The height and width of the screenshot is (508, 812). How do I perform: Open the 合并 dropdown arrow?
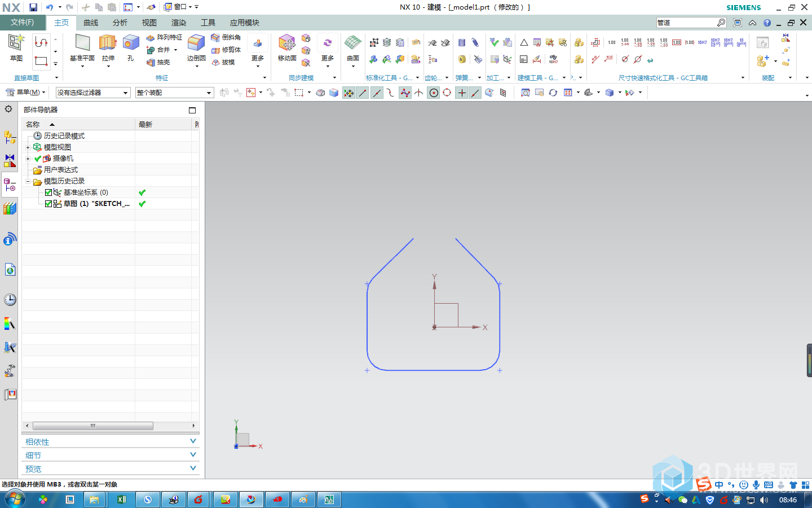pos(176,50)
